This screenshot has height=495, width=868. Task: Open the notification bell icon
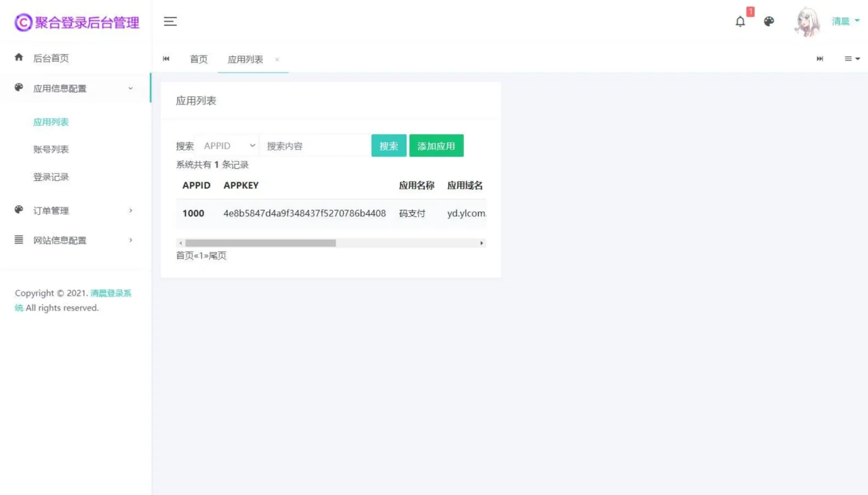click(x=740, y=22)
